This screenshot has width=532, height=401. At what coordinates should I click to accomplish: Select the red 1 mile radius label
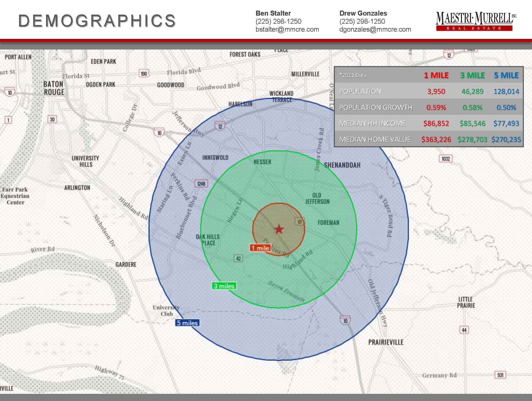click(x=260, y=248)
